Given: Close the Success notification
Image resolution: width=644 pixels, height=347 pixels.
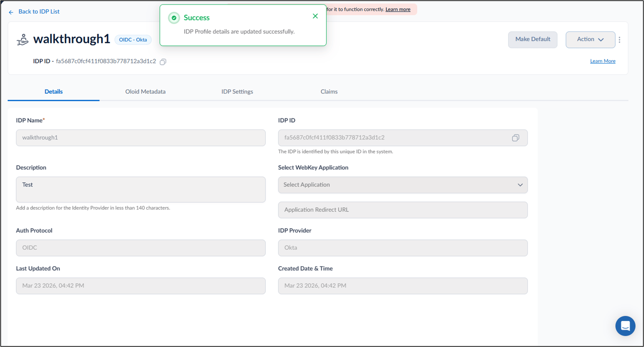Looking at the screenshot, I should point(315,16).
